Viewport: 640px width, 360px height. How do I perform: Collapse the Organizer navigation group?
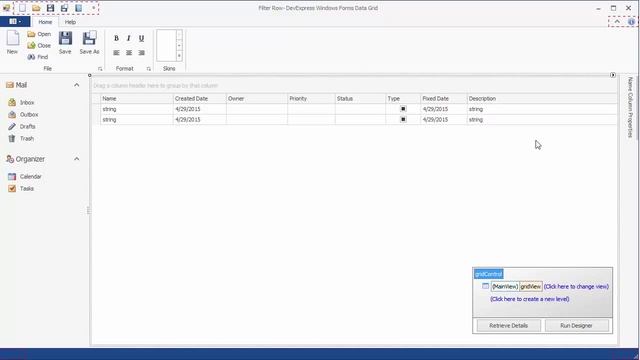(x=76, y=159)
